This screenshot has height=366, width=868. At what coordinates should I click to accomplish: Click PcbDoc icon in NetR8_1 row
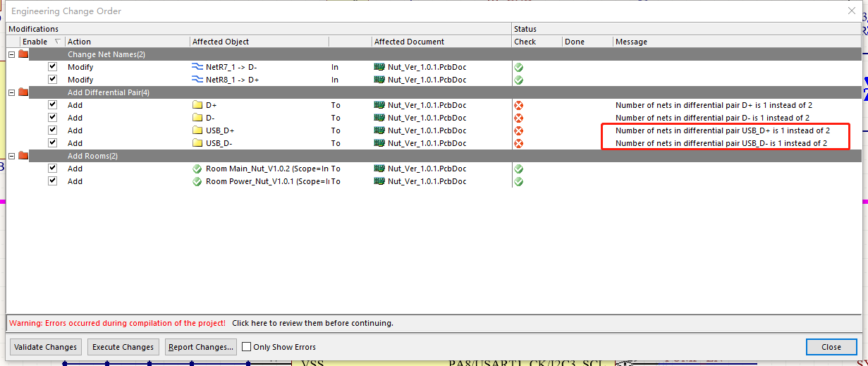379,80
